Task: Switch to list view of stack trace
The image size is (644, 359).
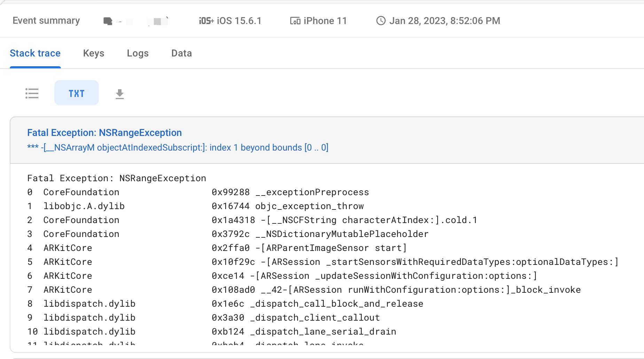Action: (32, 93)
